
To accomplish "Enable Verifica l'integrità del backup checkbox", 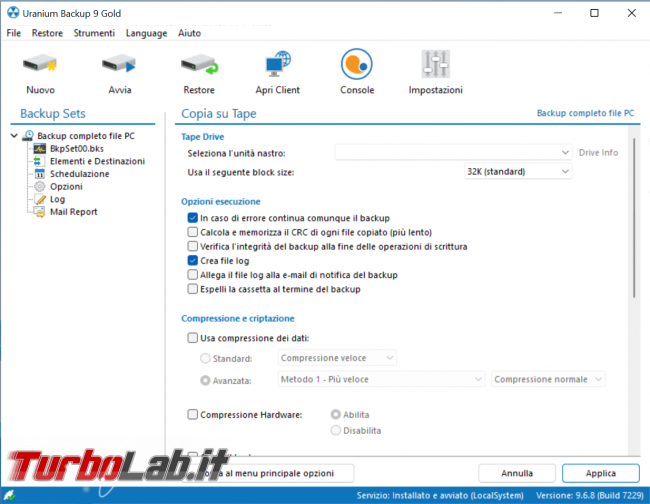I will click(192, 246).
